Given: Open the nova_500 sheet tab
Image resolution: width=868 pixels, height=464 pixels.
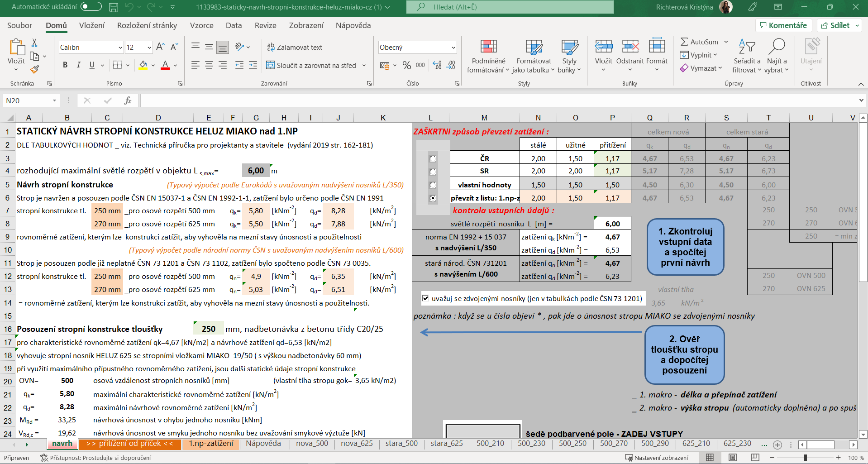Looking at the screenshot, I should click(x=312, y=444).
